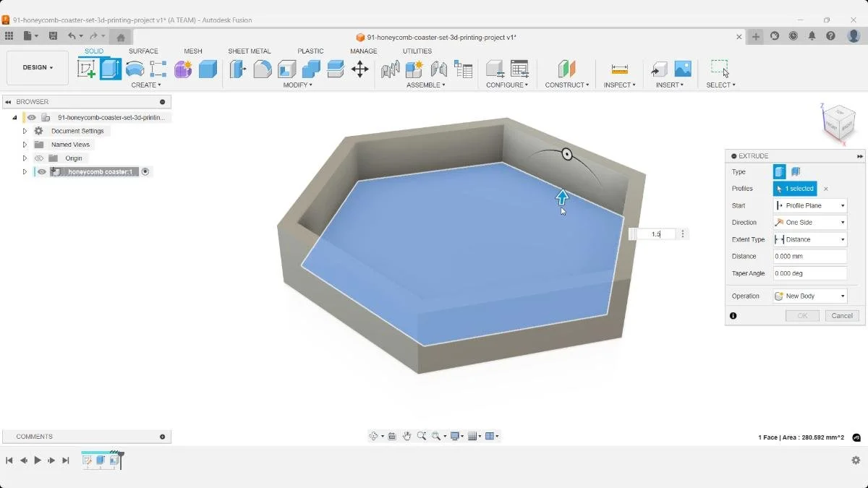The image size is (868, 488).
Task: Open the UTILITIES ribbon tab
Action: pyautogui.click(x=417, y=51)
